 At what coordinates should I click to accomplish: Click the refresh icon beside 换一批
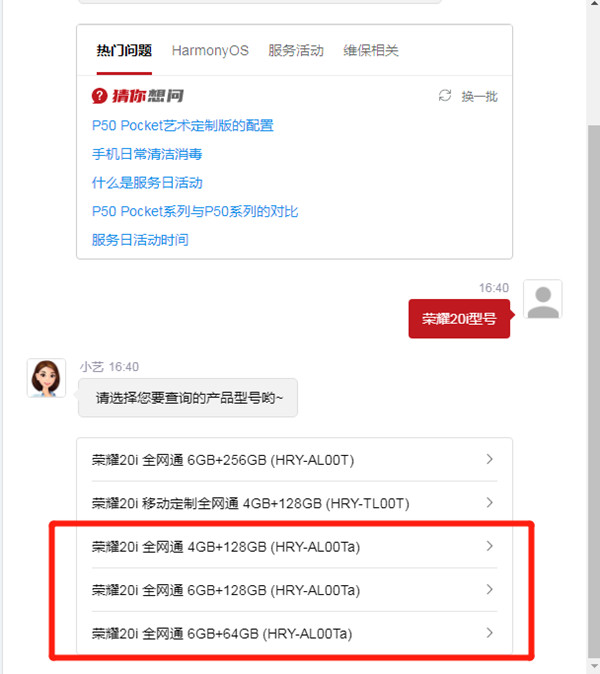(445, 95)
